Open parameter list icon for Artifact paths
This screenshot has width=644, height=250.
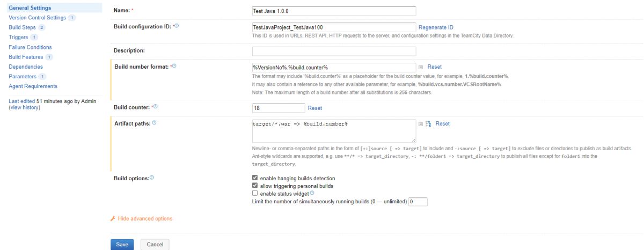click(421, 124)
